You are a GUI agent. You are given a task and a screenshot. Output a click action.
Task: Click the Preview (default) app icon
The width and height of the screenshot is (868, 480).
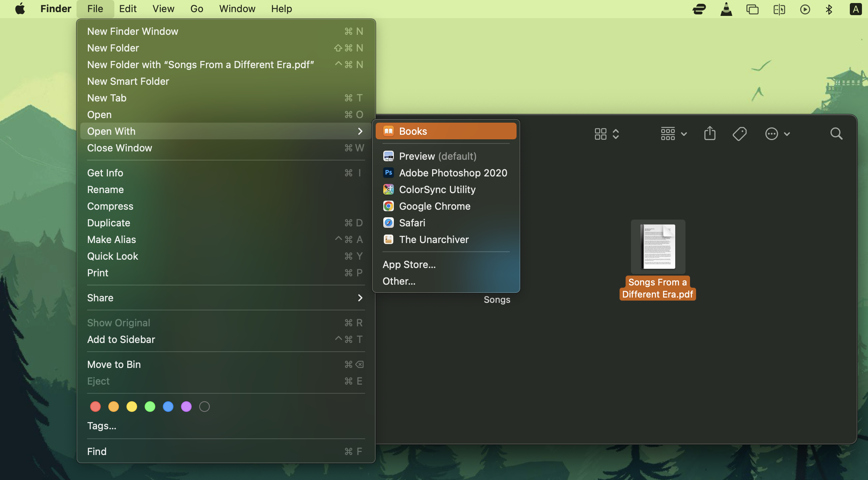click(x=388, y=156)
